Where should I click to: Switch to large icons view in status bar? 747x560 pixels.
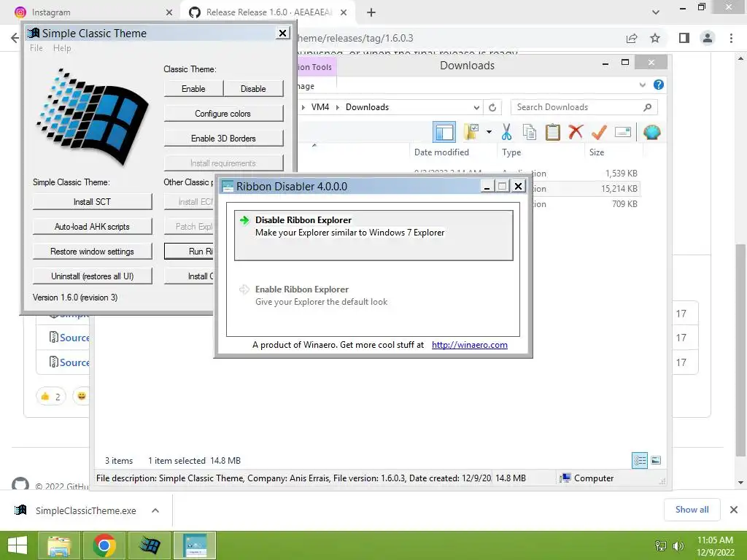pos(656,460)
